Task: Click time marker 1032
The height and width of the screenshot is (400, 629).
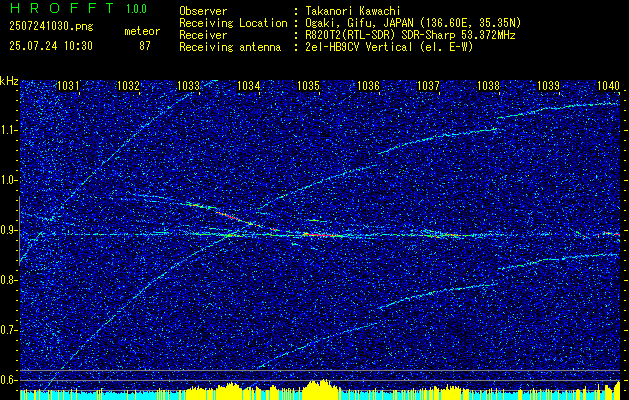Action: tap(128, 85)
